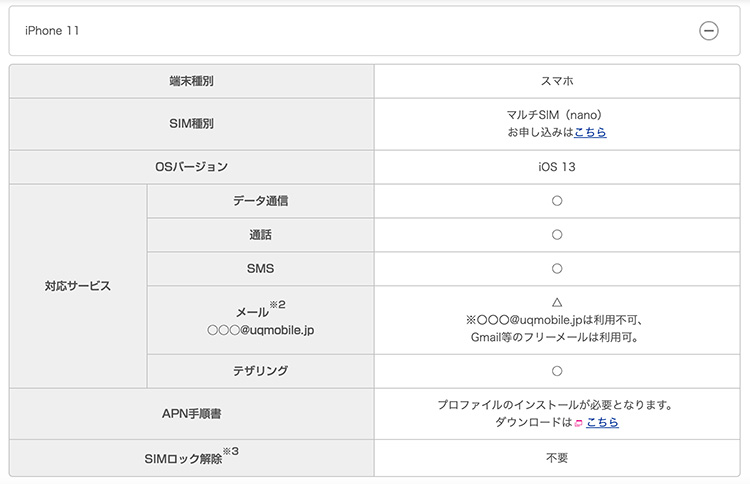Click the iPhone 11 accordion header title
The height and width of the screenshot is (484, 750).
point(52,31)
